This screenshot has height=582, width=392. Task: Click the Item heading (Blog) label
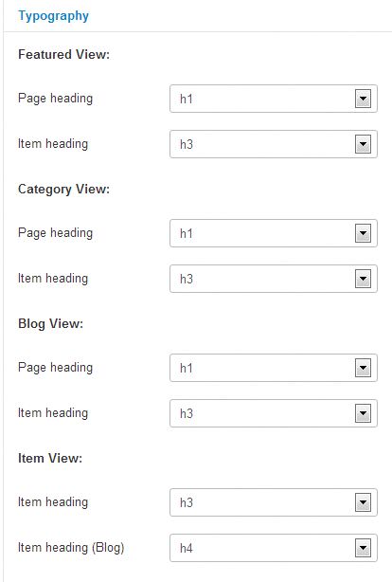71,548
